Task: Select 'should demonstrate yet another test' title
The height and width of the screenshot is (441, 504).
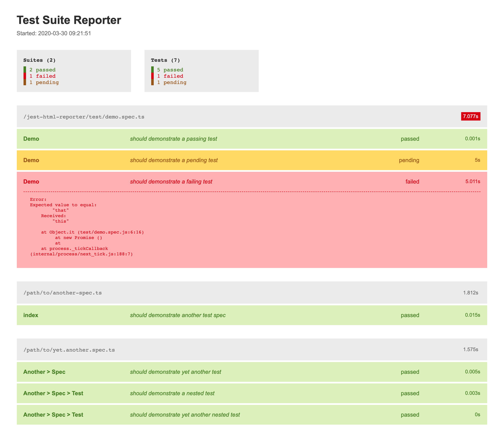Action: (x=176, y=372)
